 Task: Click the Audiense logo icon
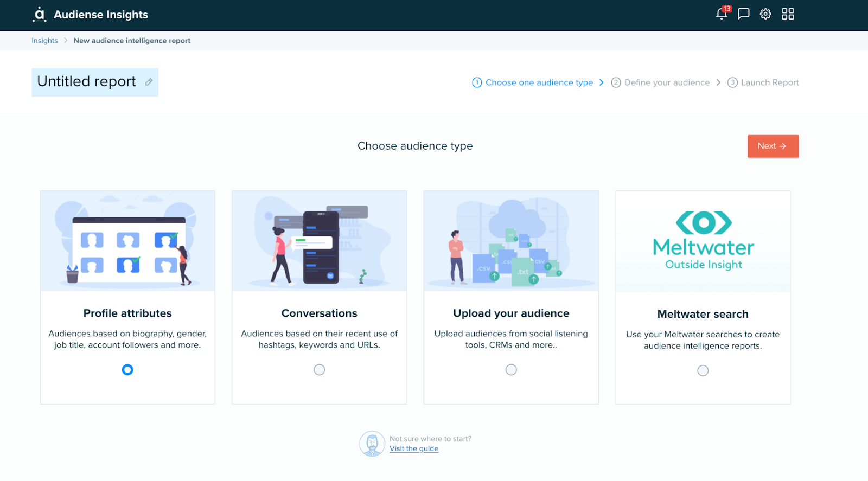tap(39, 14)
